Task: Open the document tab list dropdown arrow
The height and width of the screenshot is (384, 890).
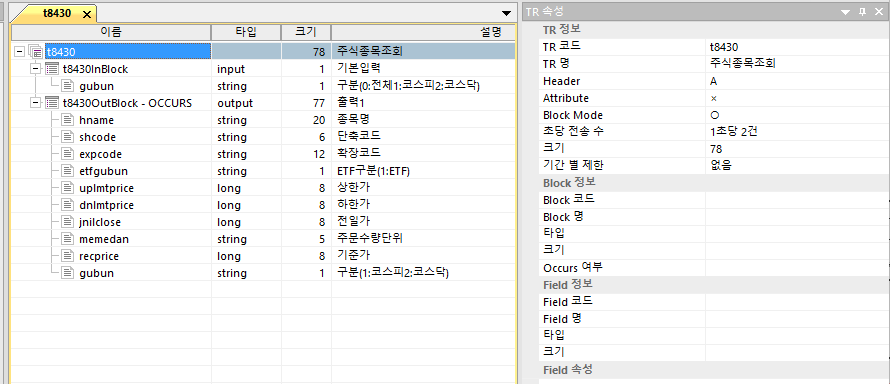Action: [506, 13]
